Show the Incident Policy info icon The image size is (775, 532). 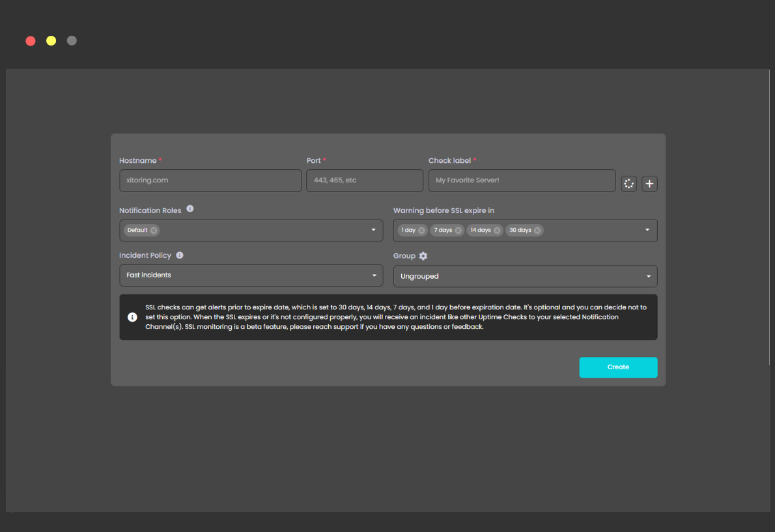point(180,255)
